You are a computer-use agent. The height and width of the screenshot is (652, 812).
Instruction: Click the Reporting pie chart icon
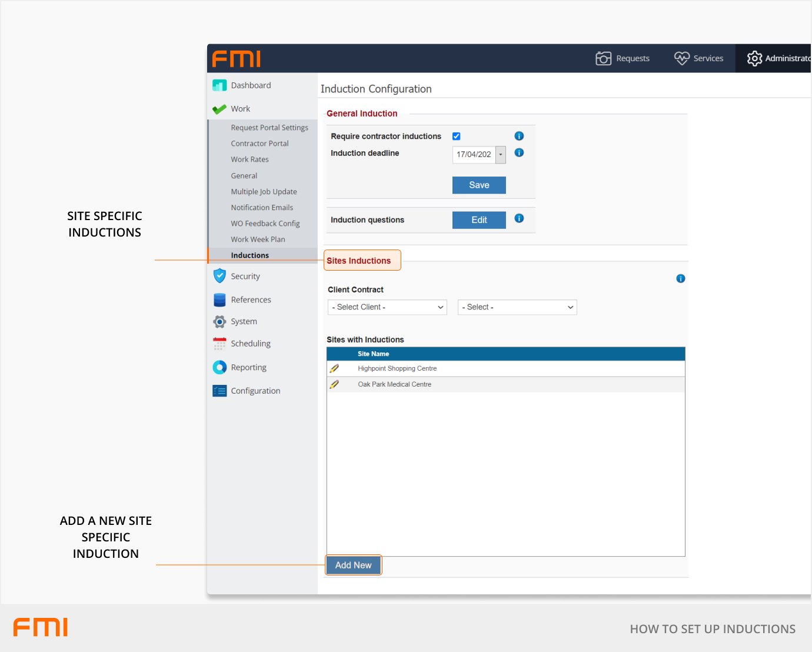pyautogui.click(x=219, y=367)
